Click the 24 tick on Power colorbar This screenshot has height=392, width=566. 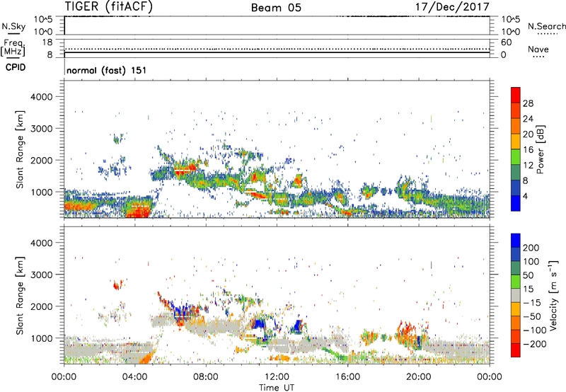[x=528, y=119]
